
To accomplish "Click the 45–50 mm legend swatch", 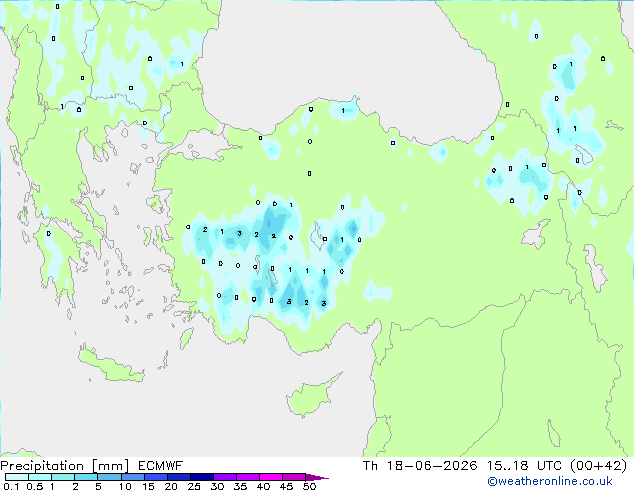I will point(294,477).
